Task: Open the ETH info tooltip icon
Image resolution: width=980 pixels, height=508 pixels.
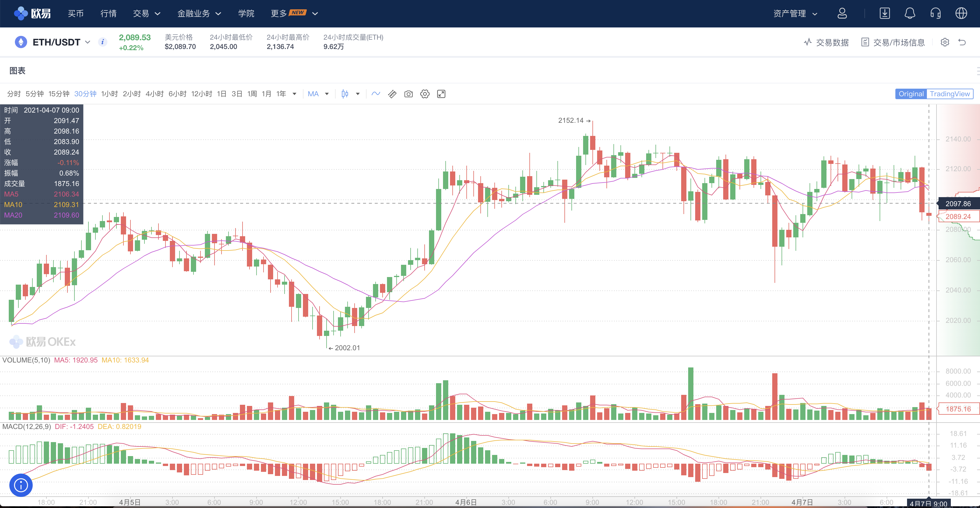Action: (102, 42)
